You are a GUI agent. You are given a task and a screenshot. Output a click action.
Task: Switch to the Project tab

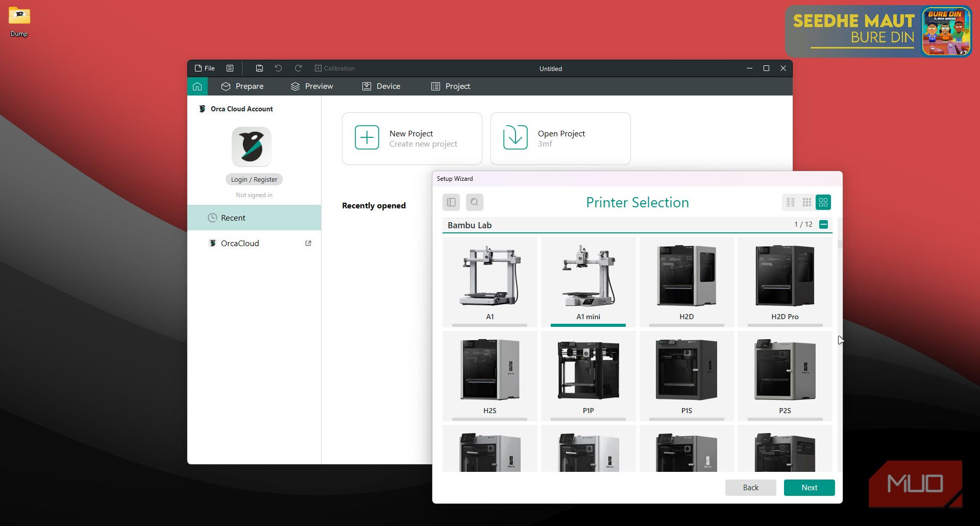tap(451, 86)
